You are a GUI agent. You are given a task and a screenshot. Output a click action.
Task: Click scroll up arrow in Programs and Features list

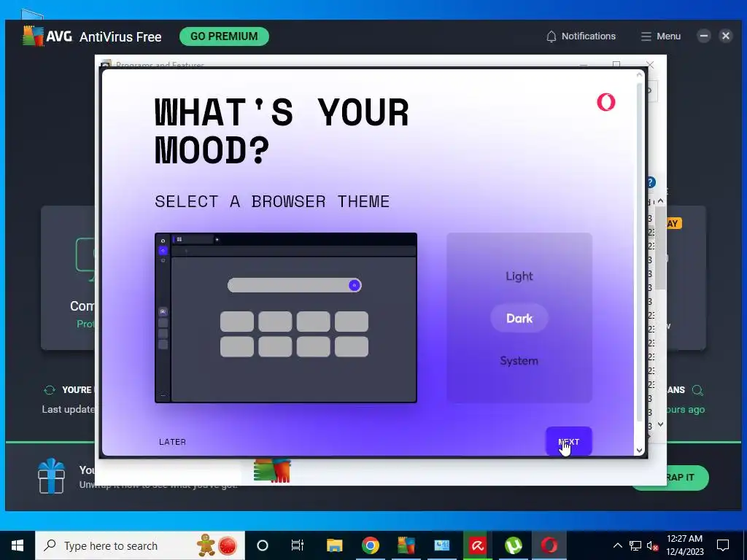pos(660,201)
